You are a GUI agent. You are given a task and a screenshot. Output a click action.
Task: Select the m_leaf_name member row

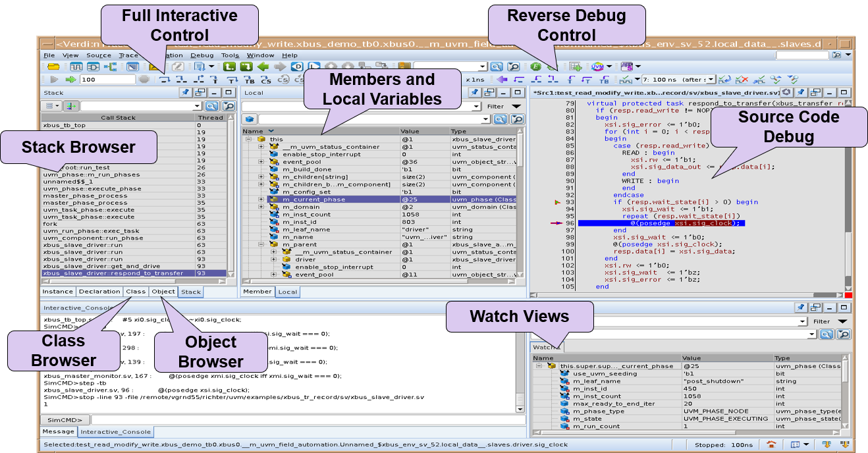tap(379, 229)
